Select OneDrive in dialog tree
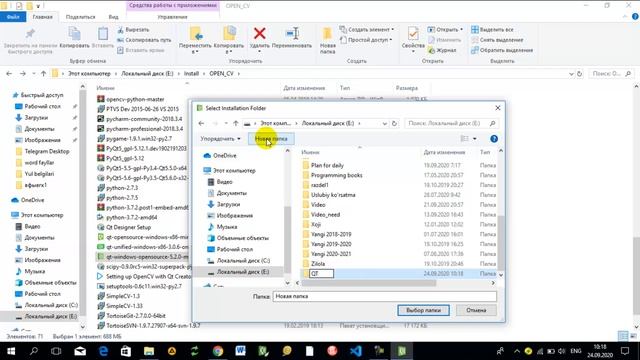 [x=224, y=156]
